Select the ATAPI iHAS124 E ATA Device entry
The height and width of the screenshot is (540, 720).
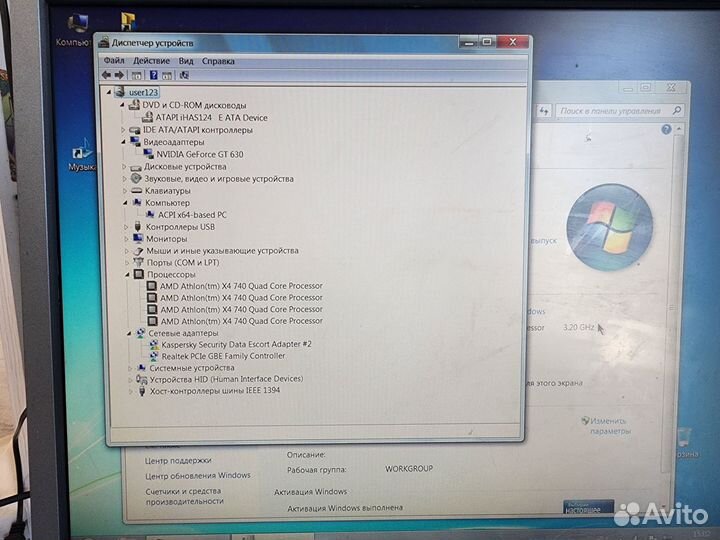[x=211, y=118]
